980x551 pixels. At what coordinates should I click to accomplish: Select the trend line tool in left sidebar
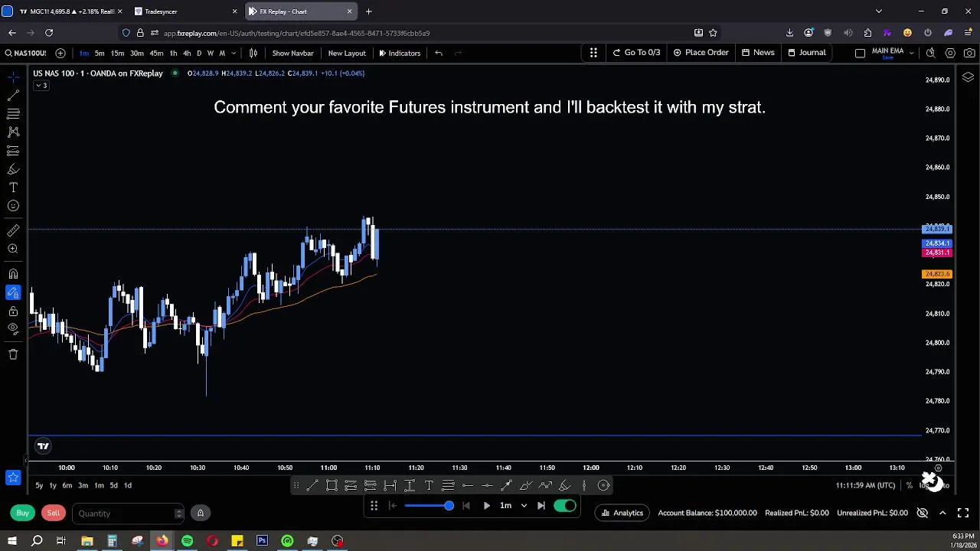pos(13,96)
